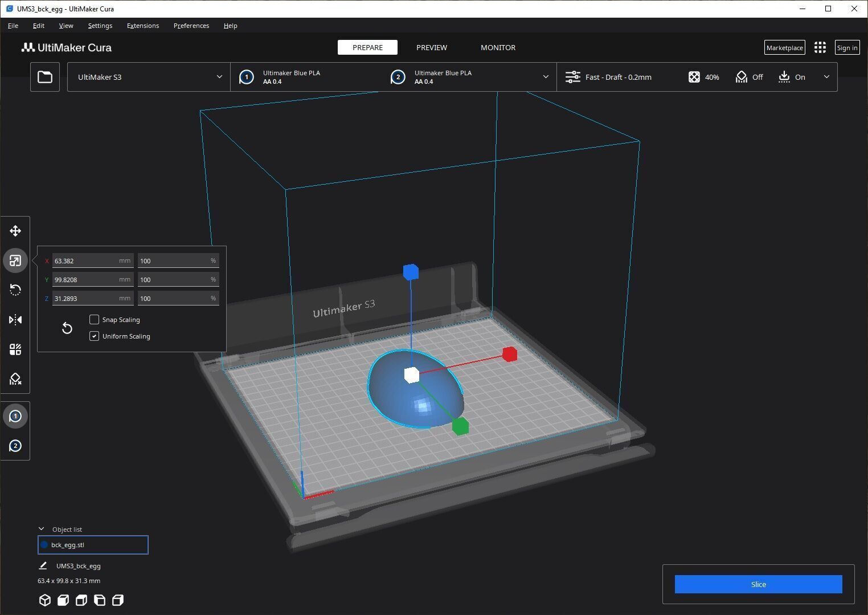Switch to 3D perspective view cube
Screen dimensions: 868x615
pyautogui.click(x=45, y=600)
